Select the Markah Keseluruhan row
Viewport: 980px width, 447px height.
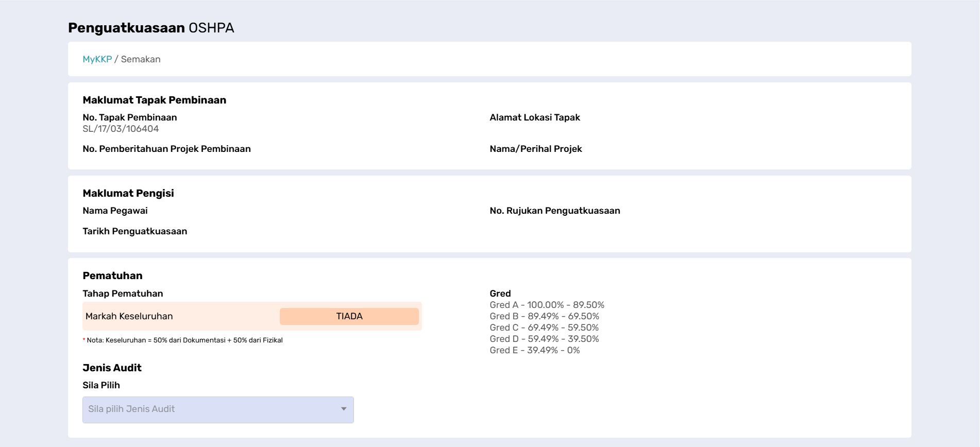pyautogui.click(x=252, y=316)
